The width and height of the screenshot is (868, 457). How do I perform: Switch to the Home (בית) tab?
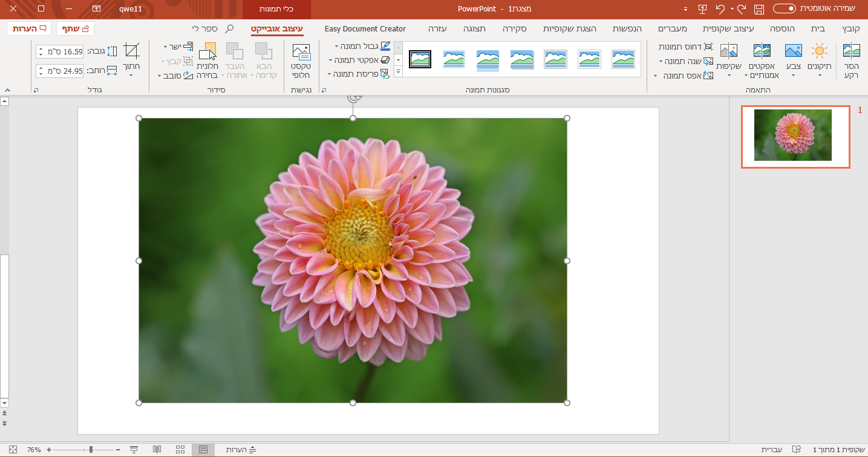(818, 28)
